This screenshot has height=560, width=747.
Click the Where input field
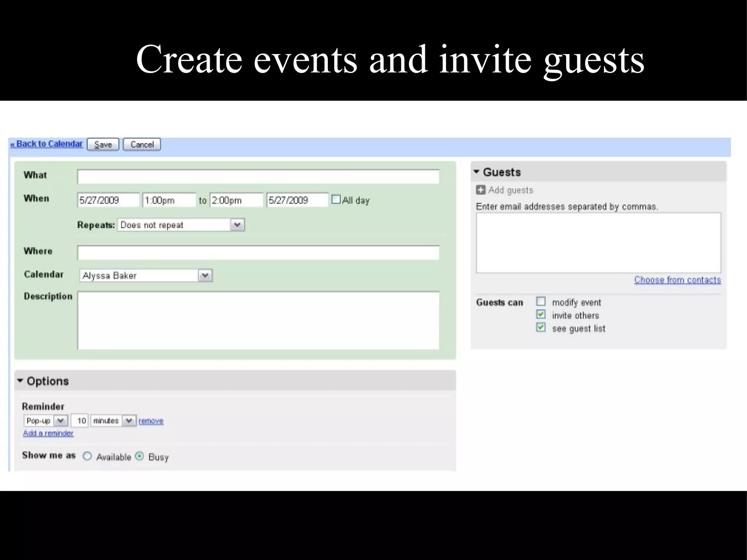click(258, 253)
